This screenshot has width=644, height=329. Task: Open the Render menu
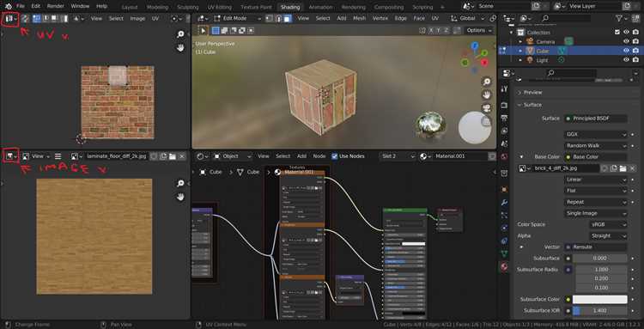tap(56, 6)
